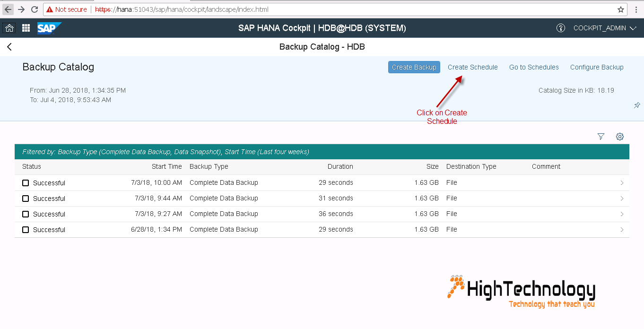Click the SAP logo

49,28
